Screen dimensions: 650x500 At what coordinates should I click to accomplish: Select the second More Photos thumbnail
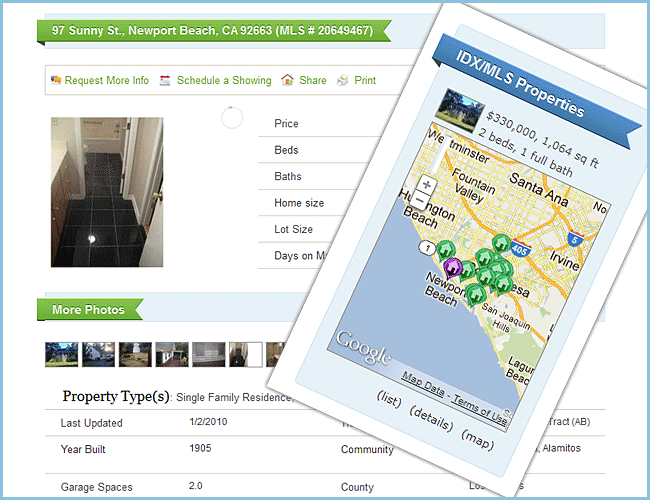[x=98, y=354]
